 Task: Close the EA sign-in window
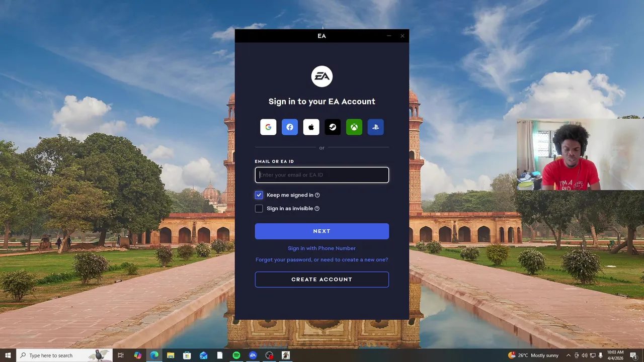(403, 36)
